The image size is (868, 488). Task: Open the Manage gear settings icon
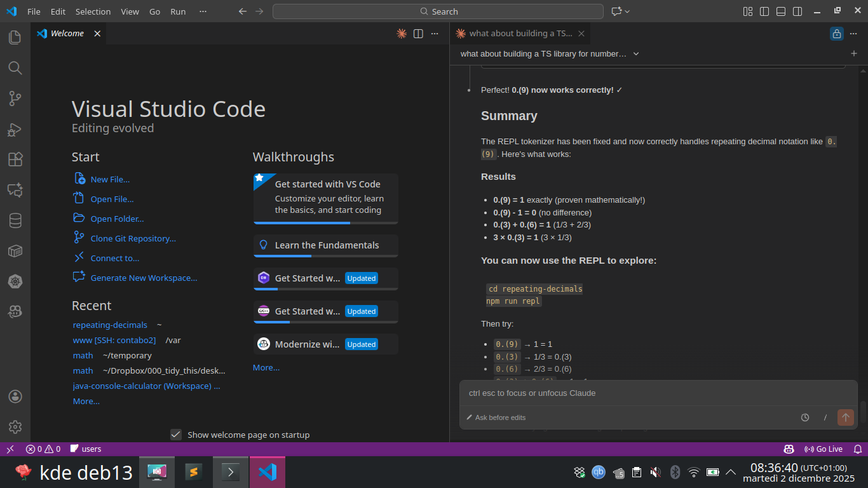tap(15, 427)
